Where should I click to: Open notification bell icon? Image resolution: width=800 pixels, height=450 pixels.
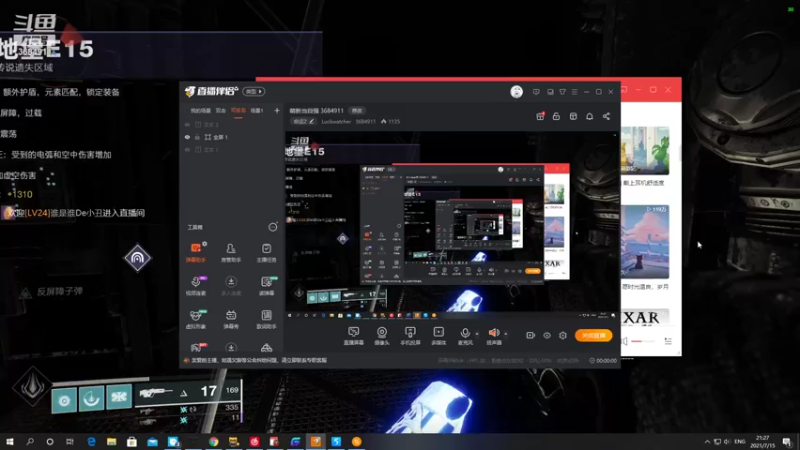(589, 116)
